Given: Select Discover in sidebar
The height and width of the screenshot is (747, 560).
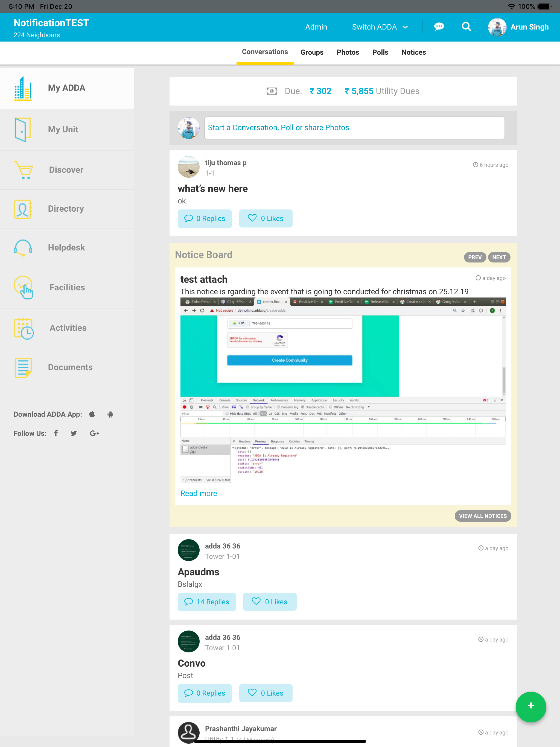Looking at the screenshot, I should [67, 170].
